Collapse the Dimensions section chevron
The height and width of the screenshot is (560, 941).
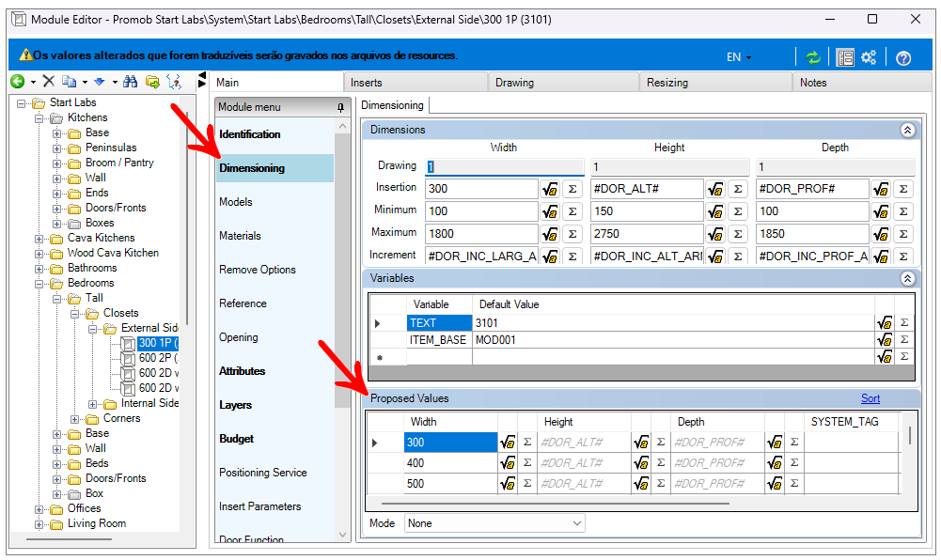[x=907, y=131]
